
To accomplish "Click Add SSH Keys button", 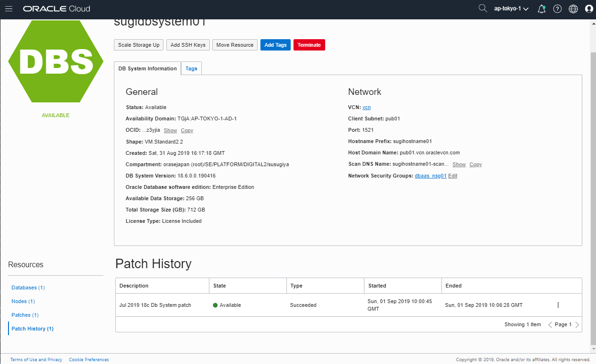I will [188, 45].
